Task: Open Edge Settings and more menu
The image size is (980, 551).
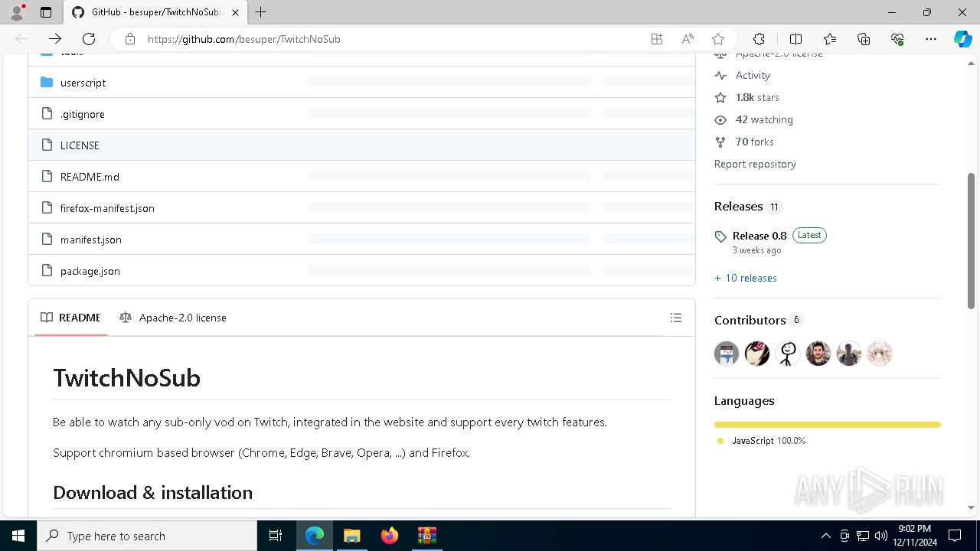Action: pyautogui.click(x=931, y=39)
